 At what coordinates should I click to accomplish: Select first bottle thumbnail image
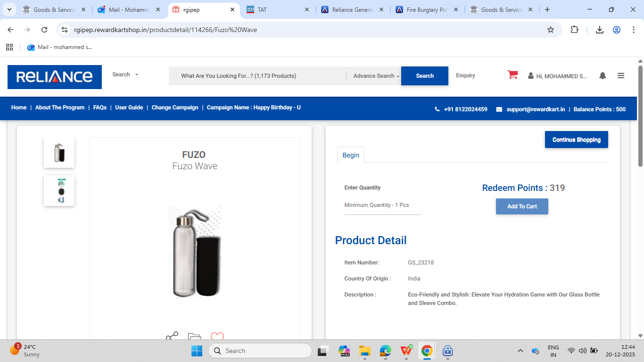point(59,153)
